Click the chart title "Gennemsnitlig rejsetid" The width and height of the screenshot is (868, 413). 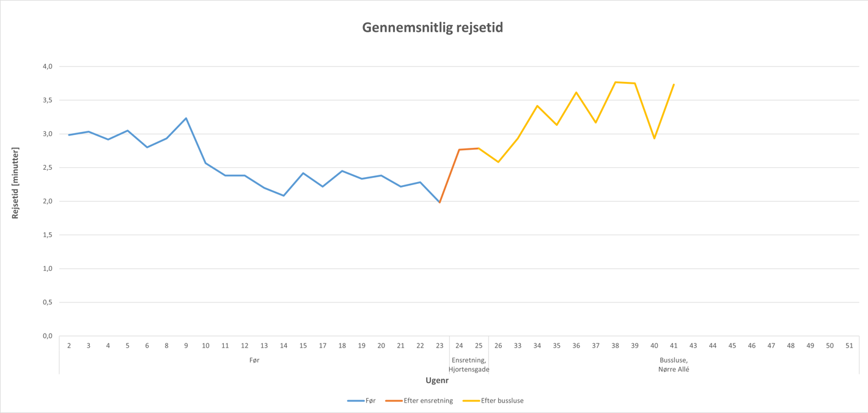pyautogui.click(x=433, y=27)
